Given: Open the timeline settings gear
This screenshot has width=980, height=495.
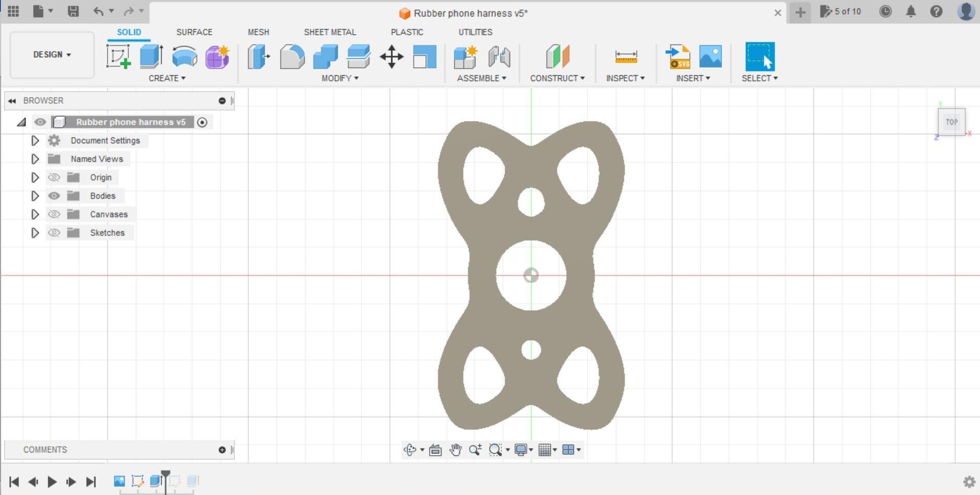Looking at the screenshot, I should click(x=969, y=482).
